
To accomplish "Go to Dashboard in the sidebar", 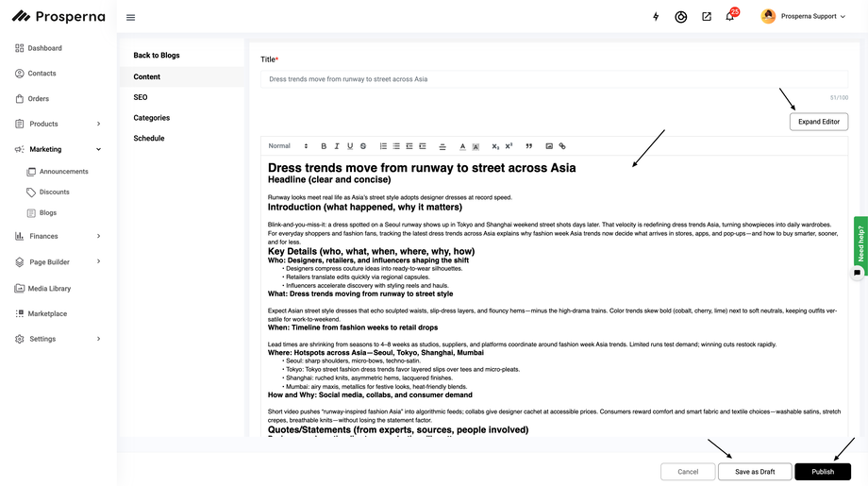I will 45,48.
